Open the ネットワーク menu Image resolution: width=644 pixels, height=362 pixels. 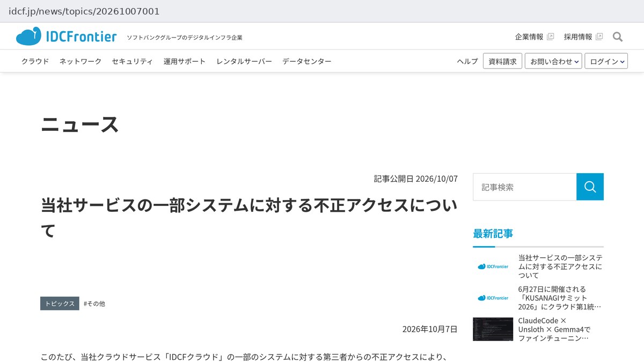[80, 61]
